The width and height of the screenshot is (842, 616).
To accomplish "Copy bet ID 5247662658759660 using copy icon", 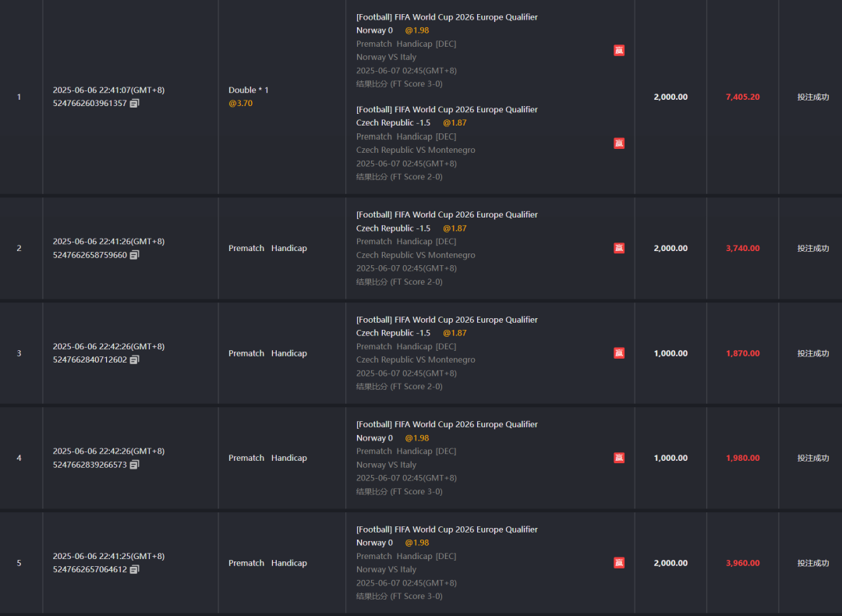I will 134,255.
